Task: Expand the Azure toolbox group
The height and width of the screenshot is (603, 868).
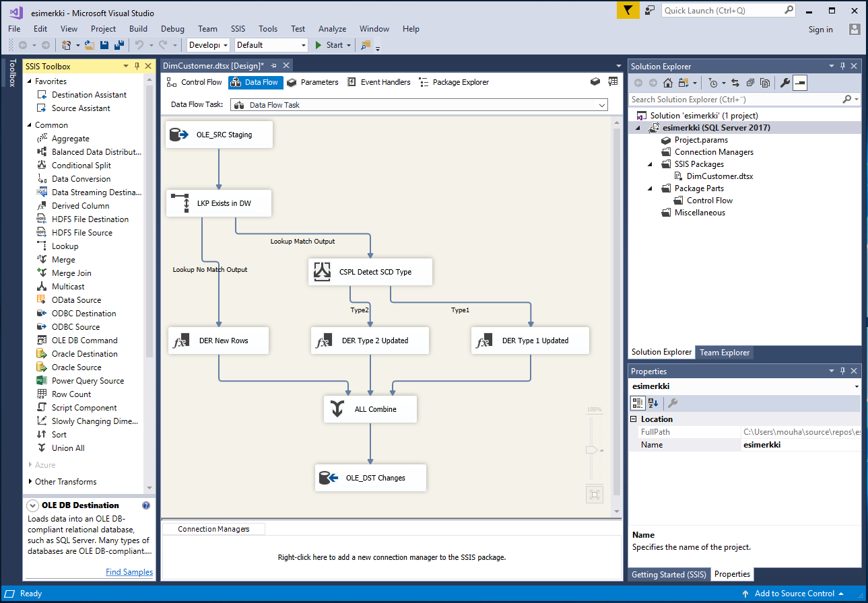Action: pos(30,465)
